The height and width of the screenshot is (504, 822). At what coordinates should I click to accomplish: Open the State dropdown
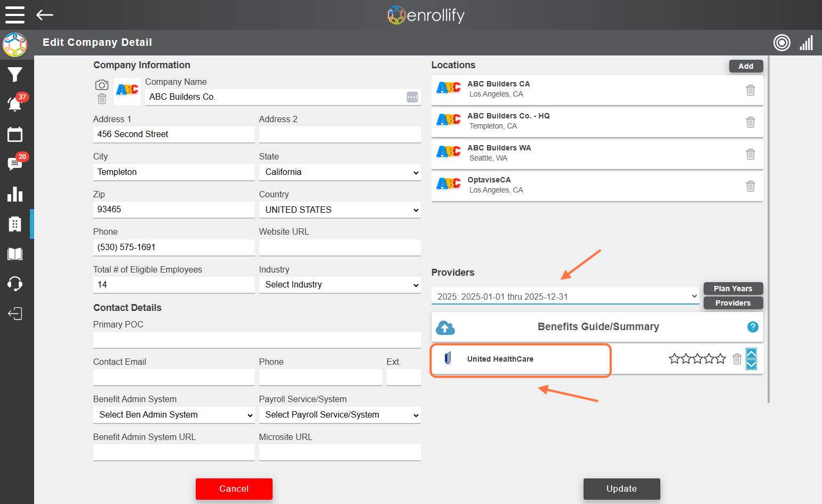pyautogui.click(x=340, y=172)
